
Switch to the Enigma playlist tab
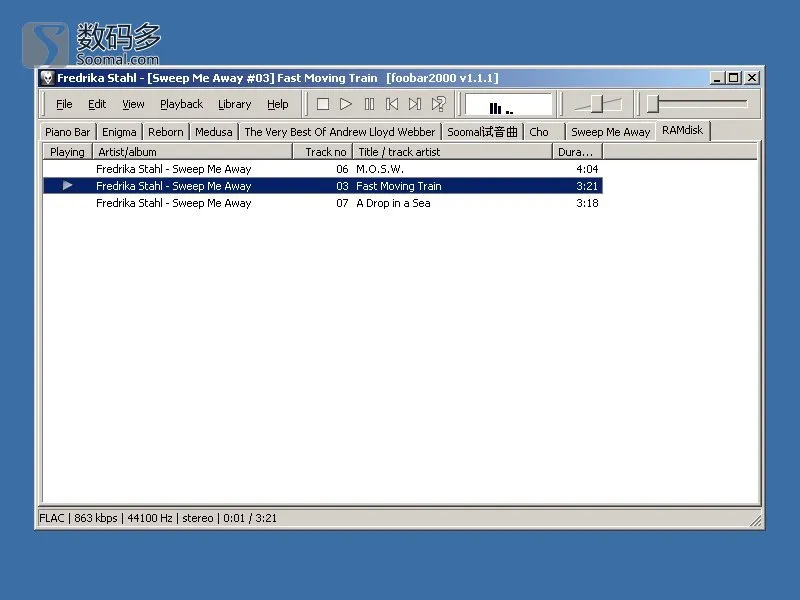(119, 132)
